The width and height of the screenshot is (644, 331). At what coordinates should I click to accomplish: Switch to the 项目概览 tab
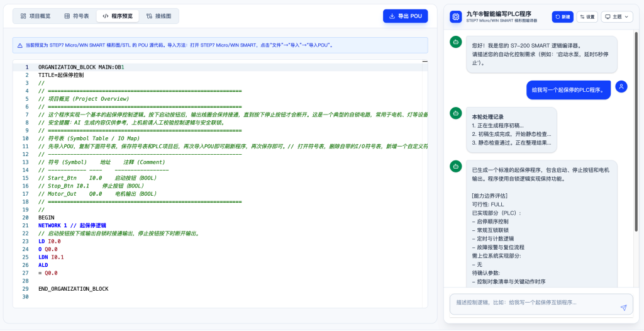pos(35,16)
